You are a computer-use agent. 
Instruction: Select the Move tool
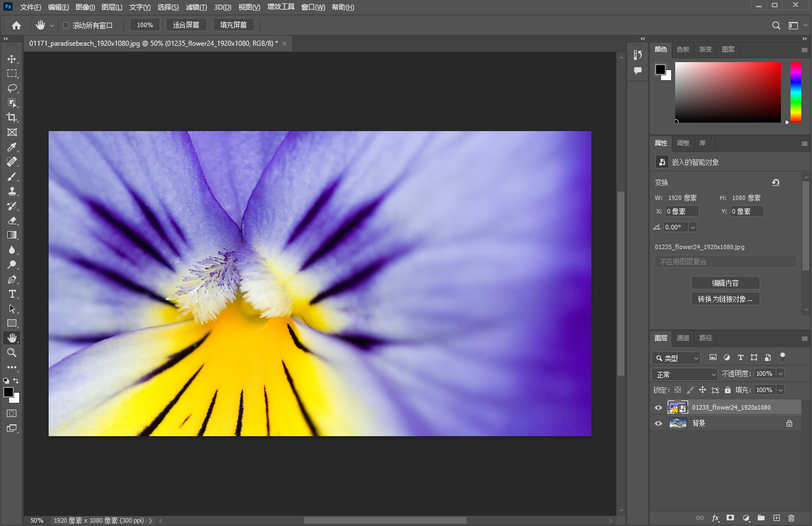click(12, 58)
